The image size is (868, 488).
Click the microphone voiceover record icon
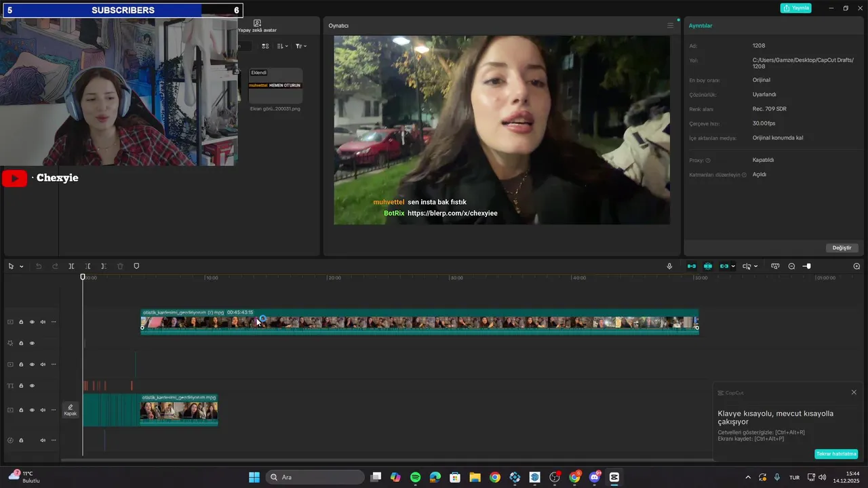[x=669, y=266]
